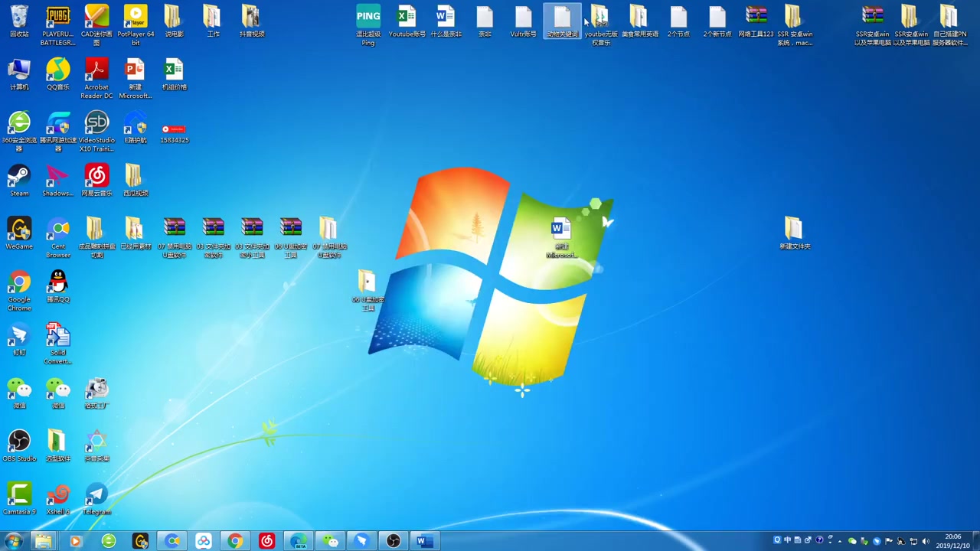Launch QQ音乐 desktop shortcut
980x551 pixels.
58,75
